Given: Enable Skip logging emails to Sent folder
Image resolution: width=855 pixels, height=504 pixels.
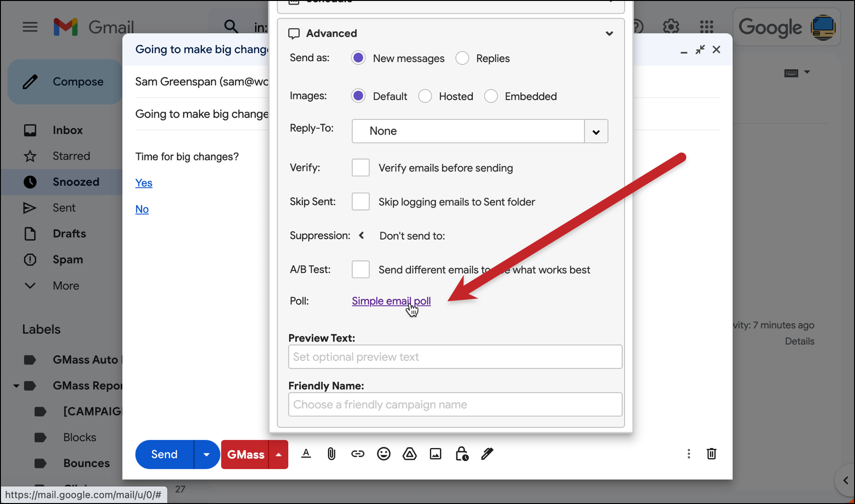Looking at the screenshot, I should 361,202.
